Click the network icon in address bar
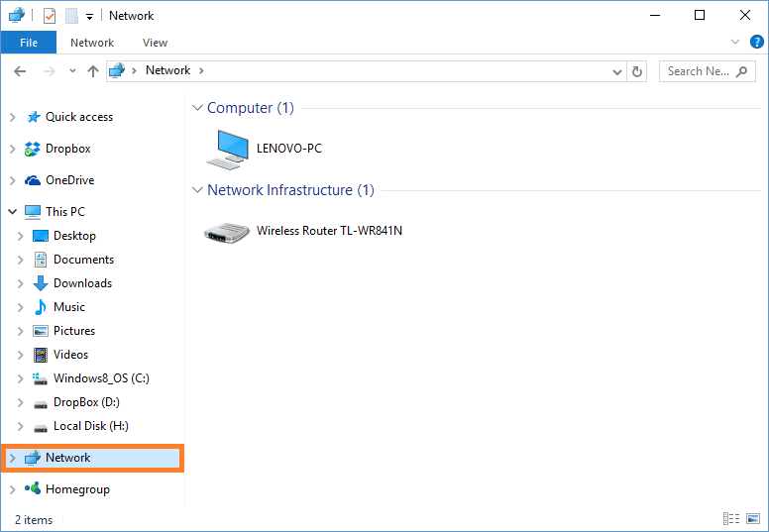769x532 pixels. [117, 70]
